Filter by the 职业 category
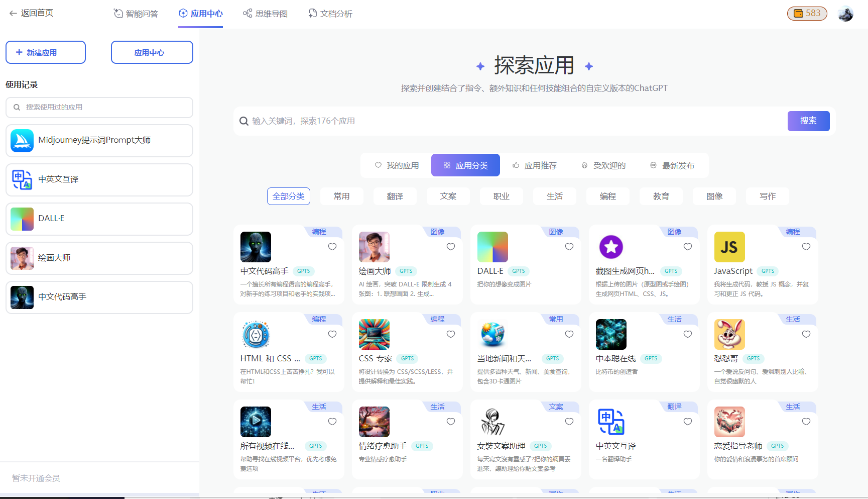The width and height of the screenshot is (868, 499). (x=502, y=196)
